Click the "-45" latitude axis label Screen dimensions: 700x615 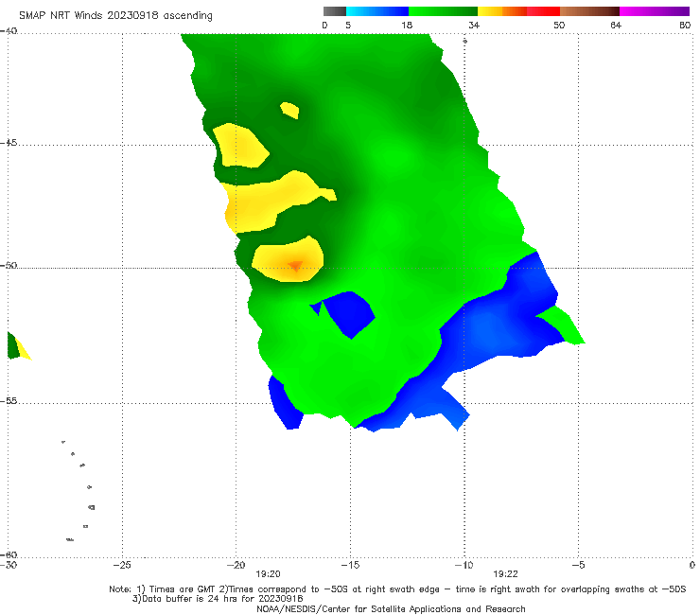click(9, 143)
